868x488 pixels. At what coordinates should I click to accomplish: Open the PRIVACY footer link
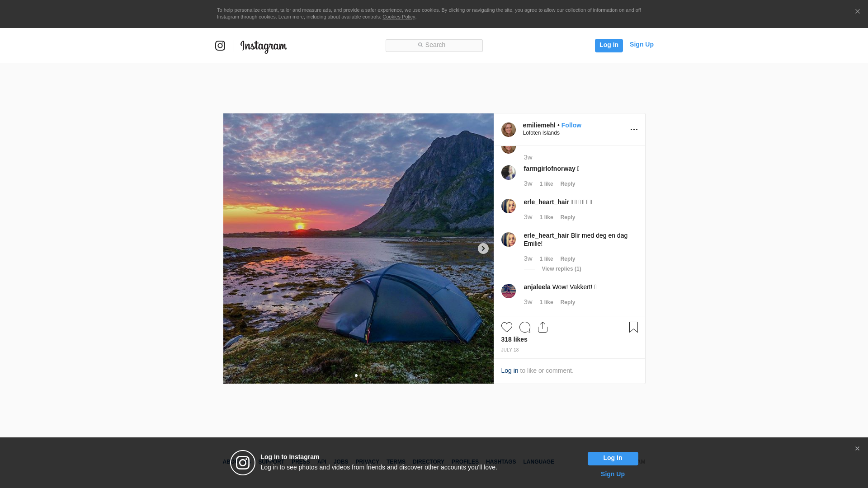point(367,462)
